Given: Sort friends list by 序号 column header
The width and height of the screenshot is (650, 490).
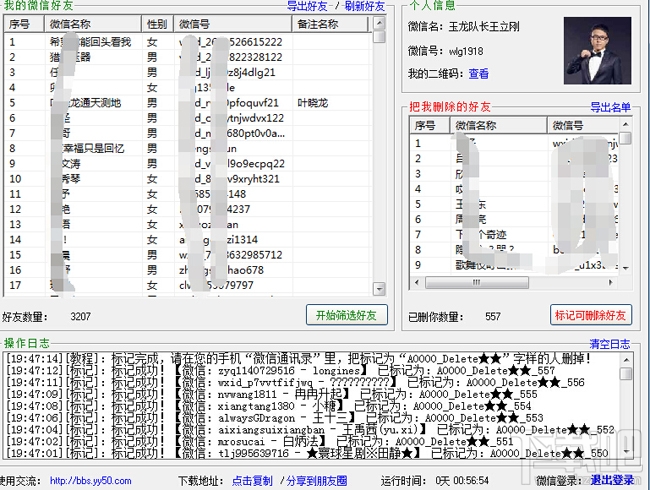Looking at the screenshot, I should tap(24, 24).
